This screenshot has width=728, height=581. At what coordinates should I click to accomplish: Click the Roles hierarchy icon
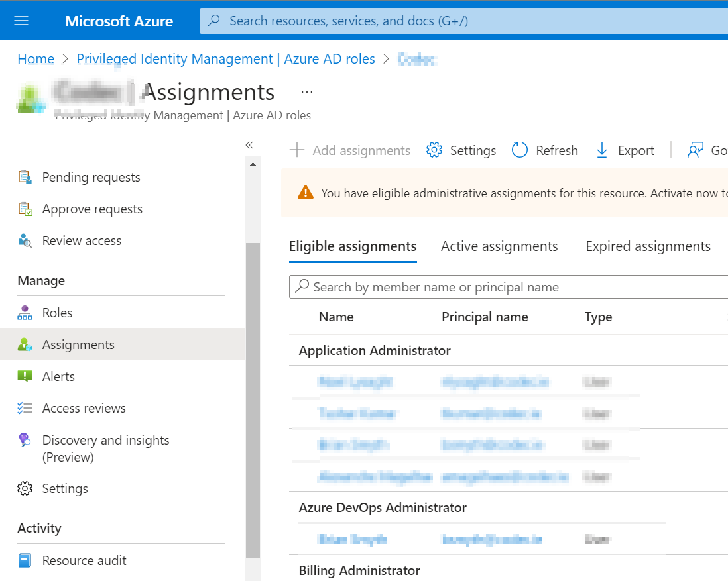pos(25,313)
